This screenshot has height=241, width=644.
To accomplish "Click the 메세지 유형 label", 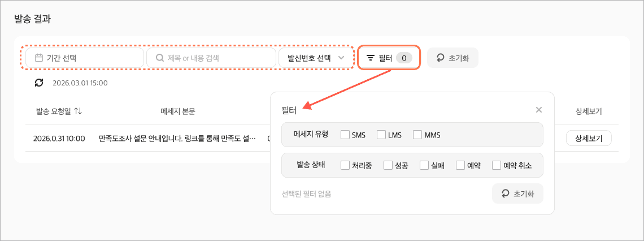I will click(311, 134).
